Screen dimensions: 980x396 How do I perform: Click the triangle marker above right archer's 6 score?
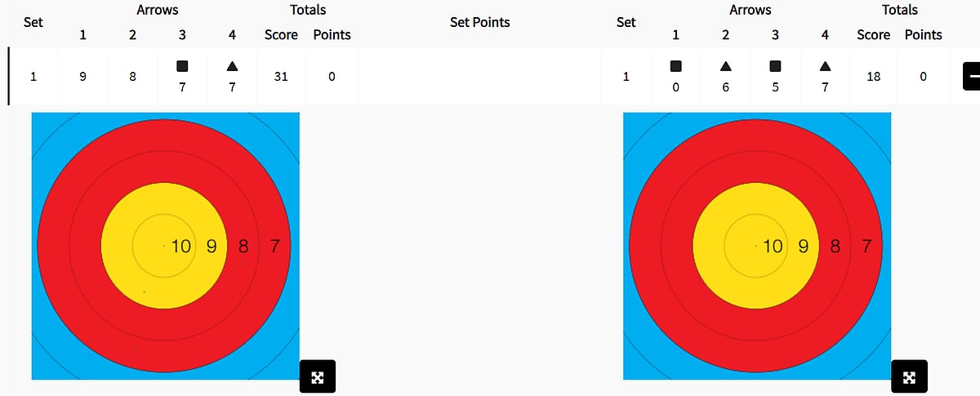coord(725,66)
